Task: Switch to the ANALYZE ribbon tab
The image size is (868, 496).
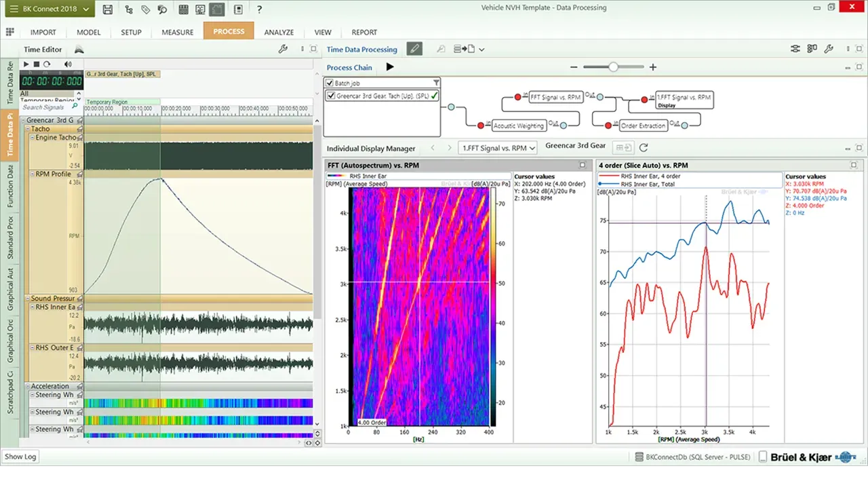Action: coord(279,32)
